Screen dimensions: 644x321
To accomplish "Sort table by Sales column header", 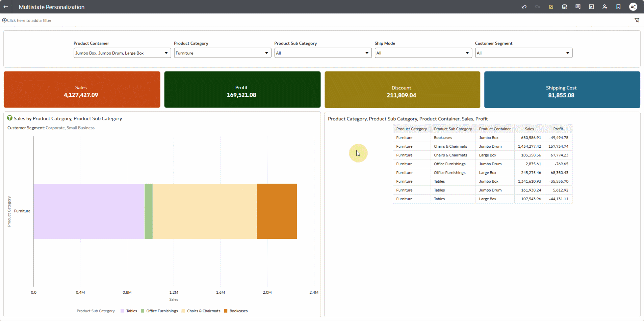I will pos(529,129).
